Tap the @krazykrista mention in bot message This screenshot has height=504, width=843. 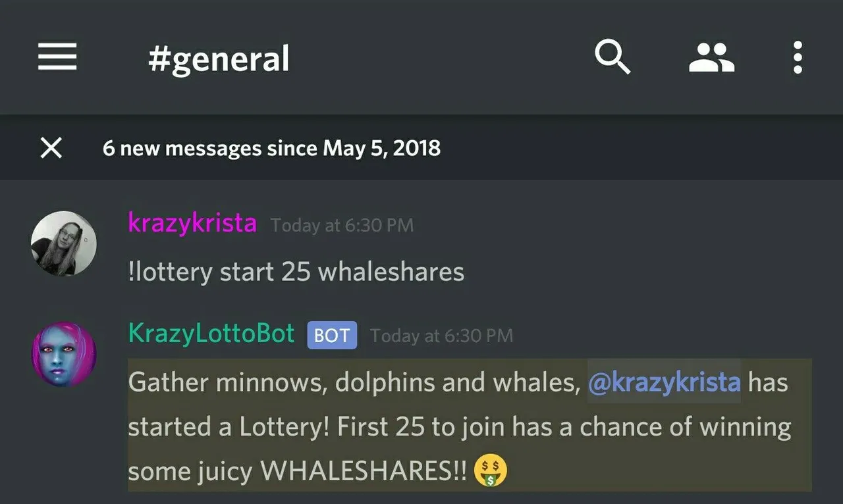(665, 382)
